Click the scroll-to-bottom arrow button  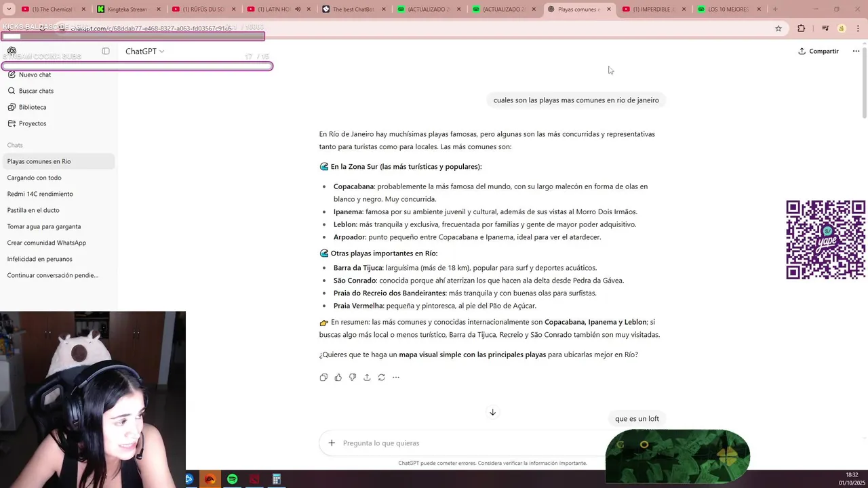click(x=492, y=412)
